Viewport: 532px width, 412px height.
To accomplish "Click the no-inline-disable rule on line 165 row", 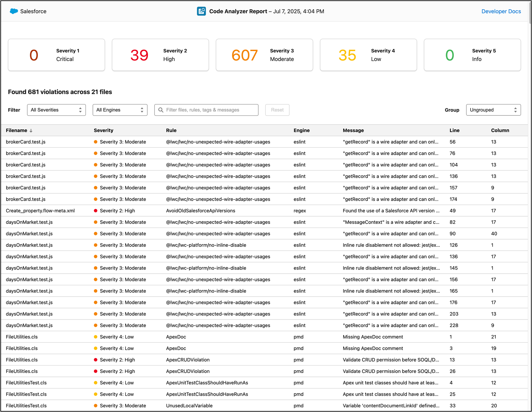I will pos(206,291).
